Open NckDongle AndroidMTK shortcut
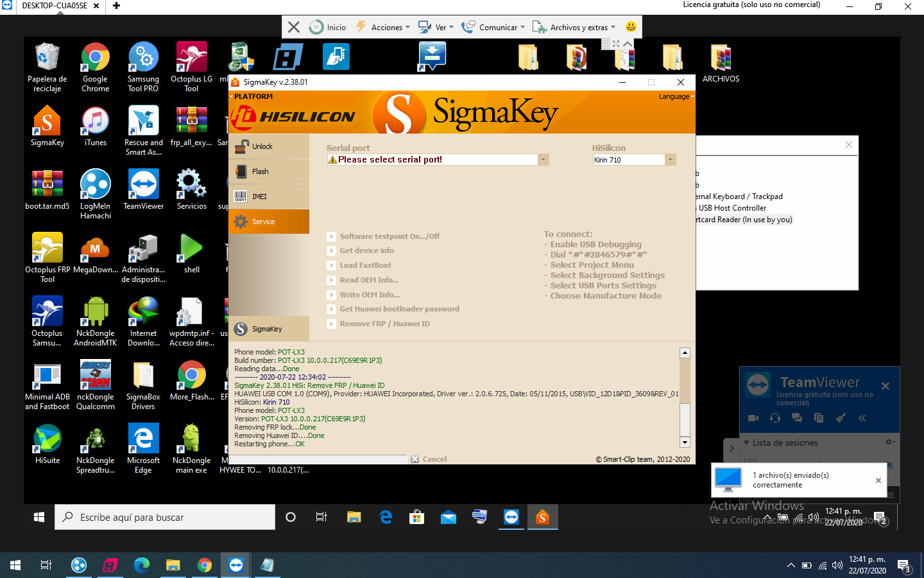 click(x=96, y=321)
